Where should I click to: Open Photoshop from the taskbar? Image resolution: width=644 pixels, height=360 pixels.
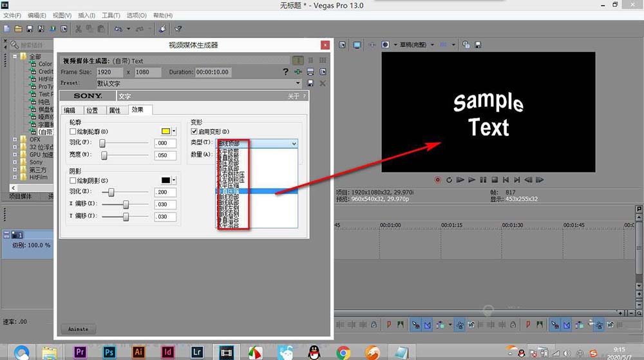[109, 352]
